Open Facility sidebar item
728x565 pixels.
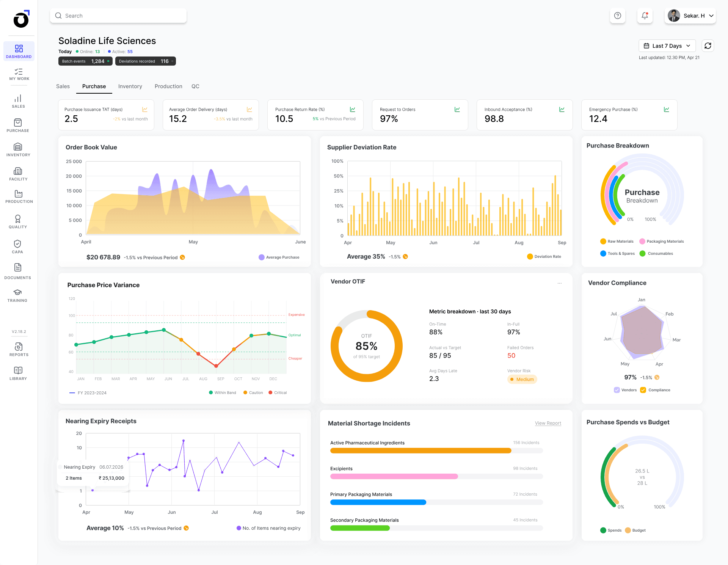tap(18, 174)
